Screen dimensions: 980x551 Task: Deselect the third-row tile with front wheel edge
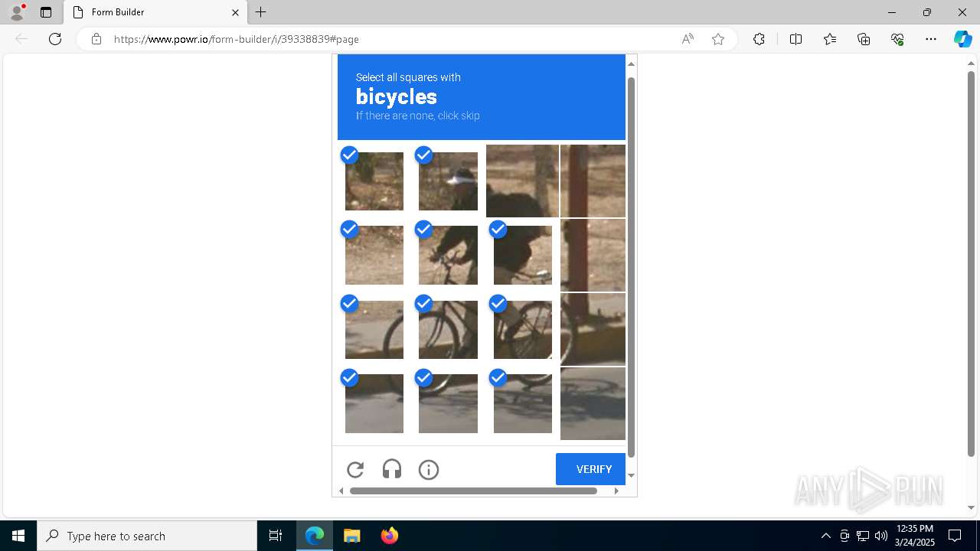374,329
